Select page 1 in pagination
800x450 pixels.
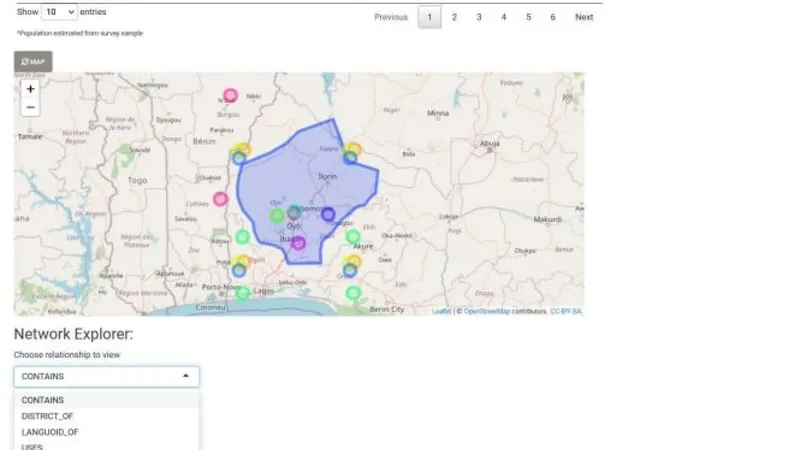click(429, 17)
